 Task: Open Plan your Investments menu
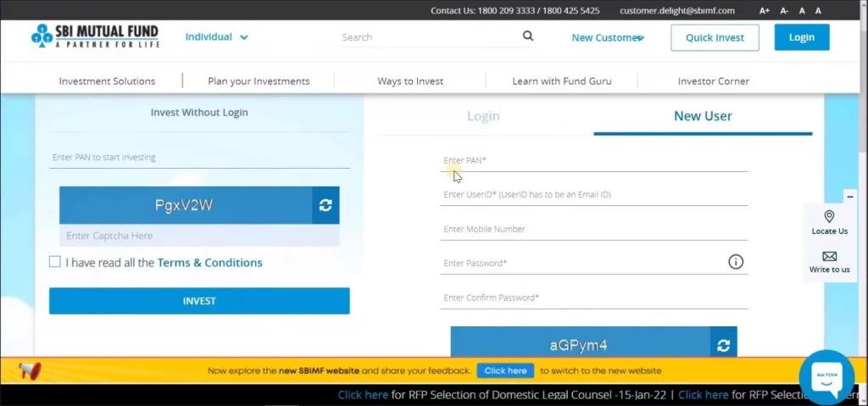click(x=259, y=81)
